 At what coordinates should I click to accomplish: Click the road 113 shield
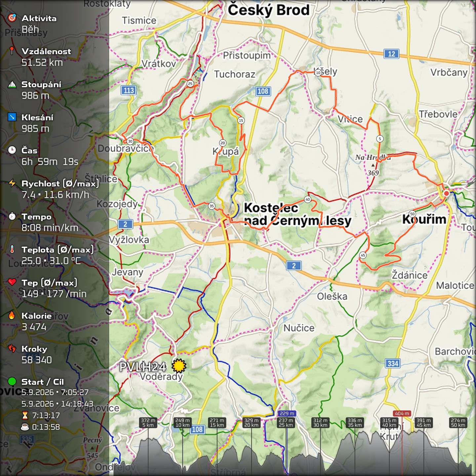tap(129, 90)
